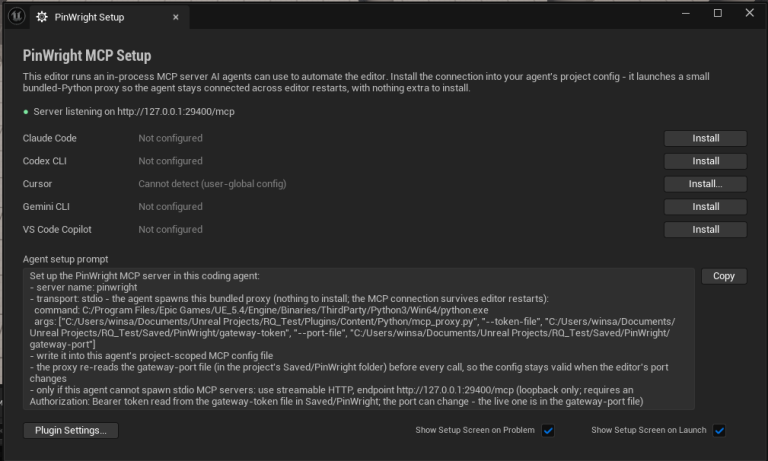Toggle Show Setup Screen on Problem checkbox
This screenshot has width=768, height=461.
(x=548, y=431)
